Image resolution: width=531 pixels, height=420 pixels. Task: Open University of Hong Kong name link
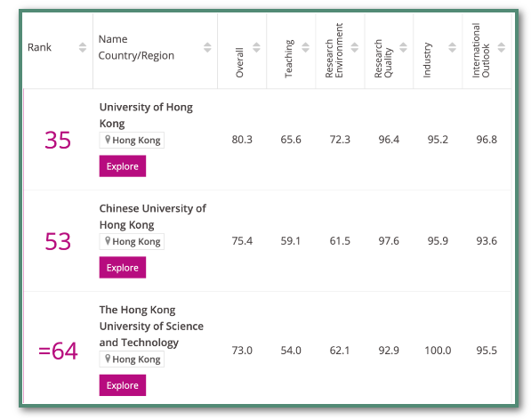coord(146,115)
